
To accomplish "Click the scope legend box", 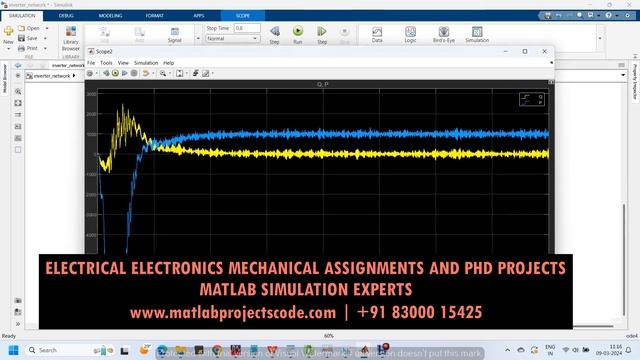I will pos(532,99).
